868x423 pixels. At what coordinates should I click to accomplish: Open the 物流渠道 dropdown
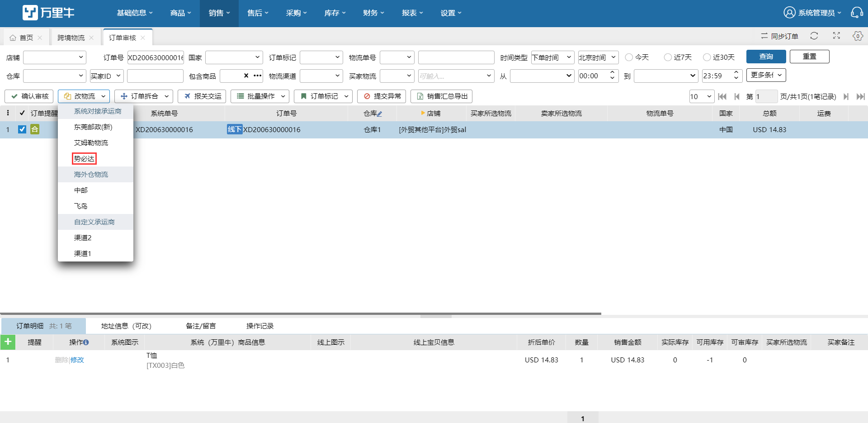click(321, 76)
